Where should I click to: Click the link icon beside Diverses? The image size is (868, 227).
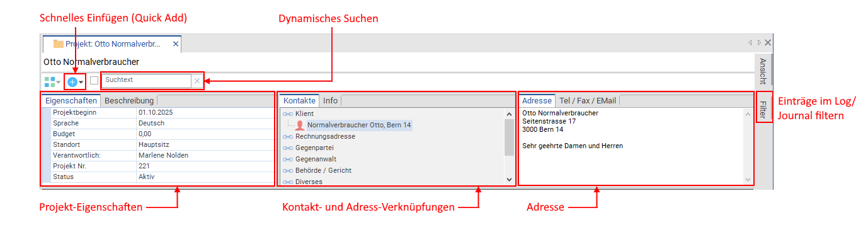288,182
